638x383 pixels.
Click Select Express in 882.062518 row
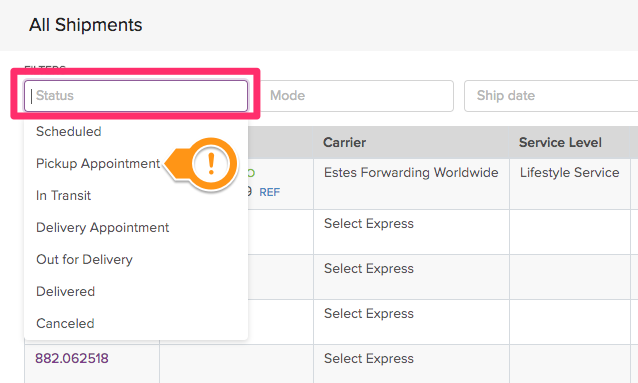pos(369,359)
